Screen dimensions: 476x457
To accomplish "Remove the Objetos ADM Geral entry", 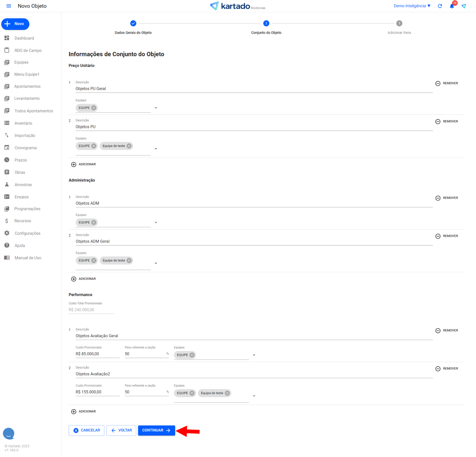I will coord(447,236).
